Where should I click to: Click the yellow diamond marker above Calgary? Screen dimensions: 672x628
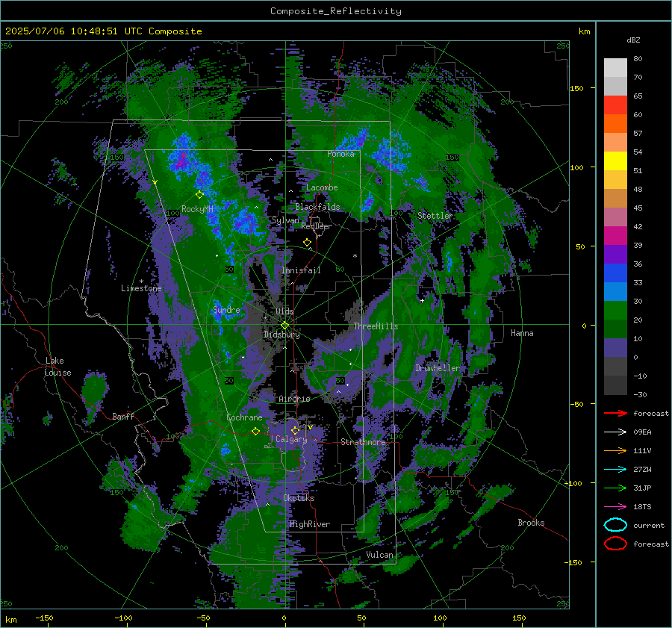click(x=295, y=430)
